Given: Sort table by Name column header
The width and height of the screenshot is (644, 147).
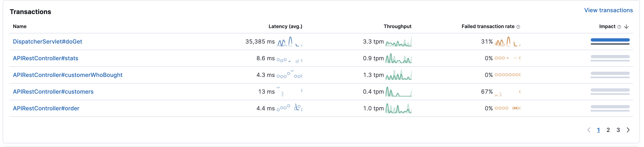Looking at the screenshot, I should pyautogui.click(x=20, y=26).
